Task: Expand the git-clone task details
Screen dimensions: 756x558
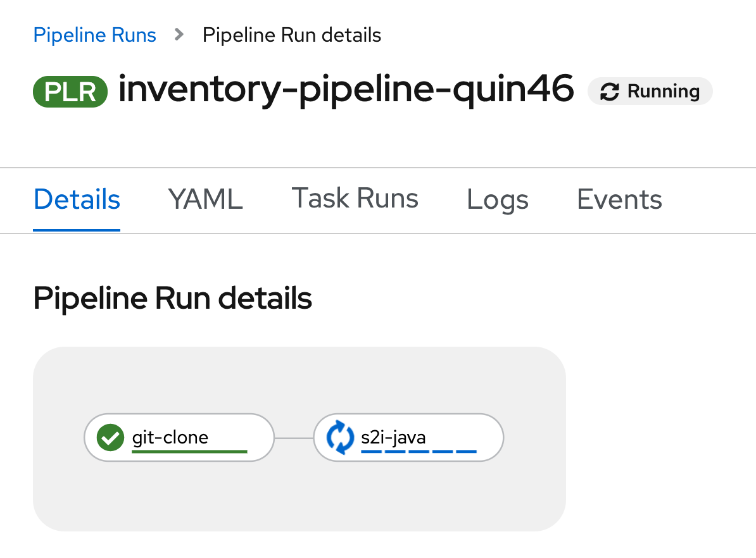Action: pyautogui.click(x=179, y=437)
